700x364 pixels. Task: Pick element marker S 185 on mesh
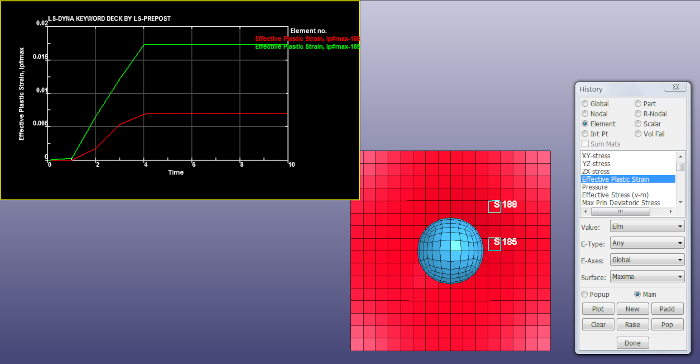tap(494, 243)
